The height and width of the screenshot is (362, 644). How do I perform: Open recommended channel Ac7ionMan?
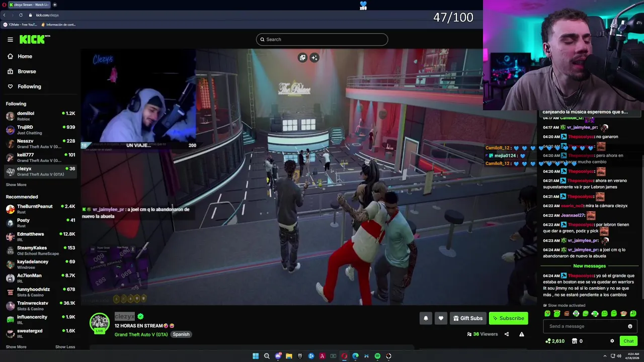(x=40, y=278)
